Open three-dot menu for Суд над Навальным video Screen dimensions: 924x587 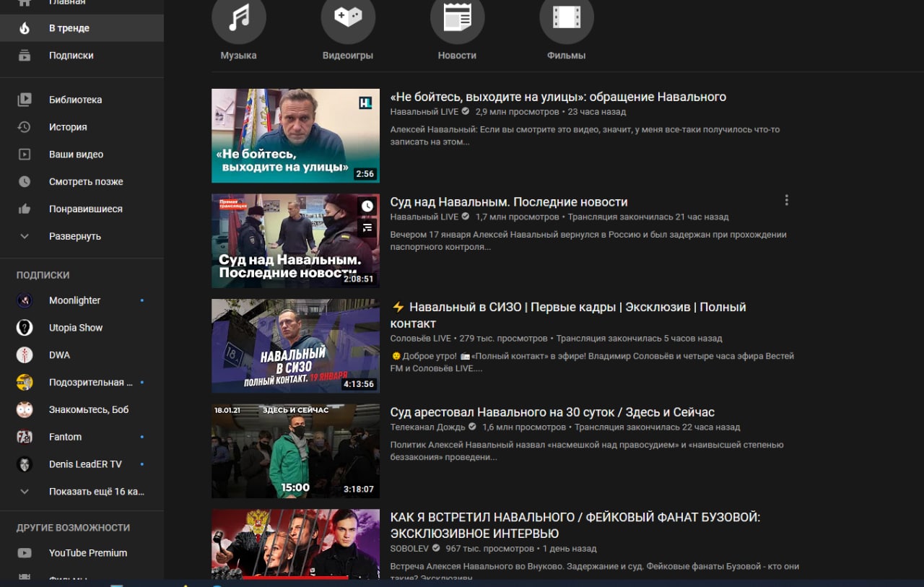click(x=787, y=201)
